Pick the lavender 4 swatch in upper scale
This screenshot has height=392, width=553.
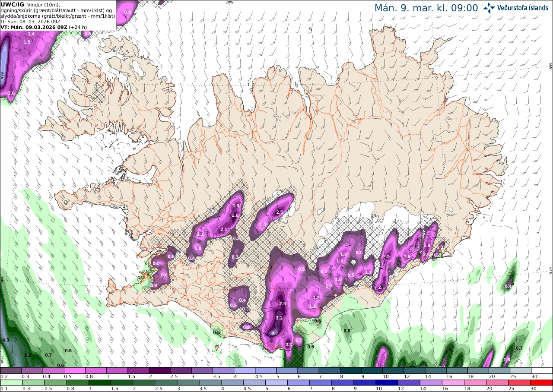[x=245, y=370]
